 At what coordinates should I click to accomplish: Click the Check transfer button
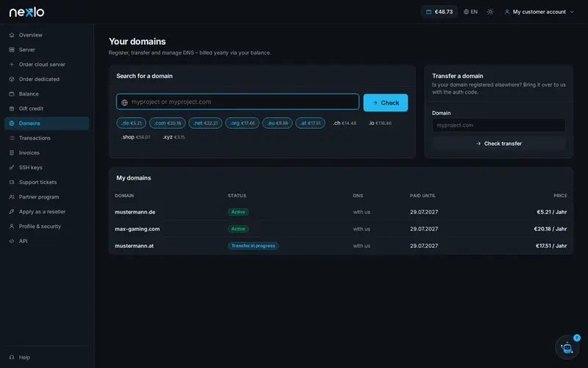499,144
